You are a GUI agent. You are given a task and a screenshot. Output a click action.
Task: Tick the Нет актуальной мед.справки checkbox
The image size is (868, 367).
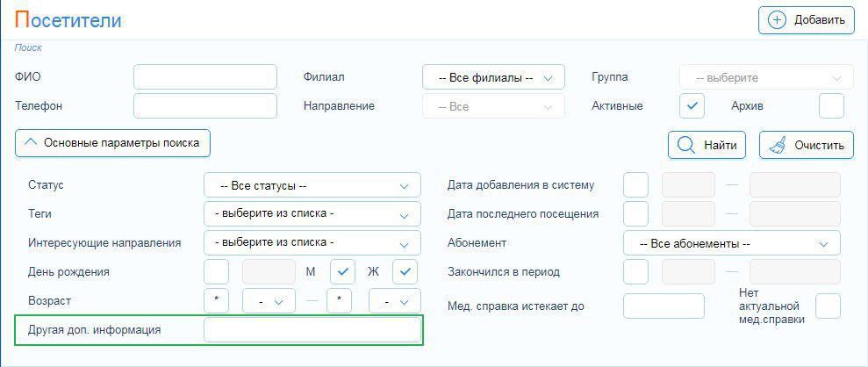[x=828, y=306]
